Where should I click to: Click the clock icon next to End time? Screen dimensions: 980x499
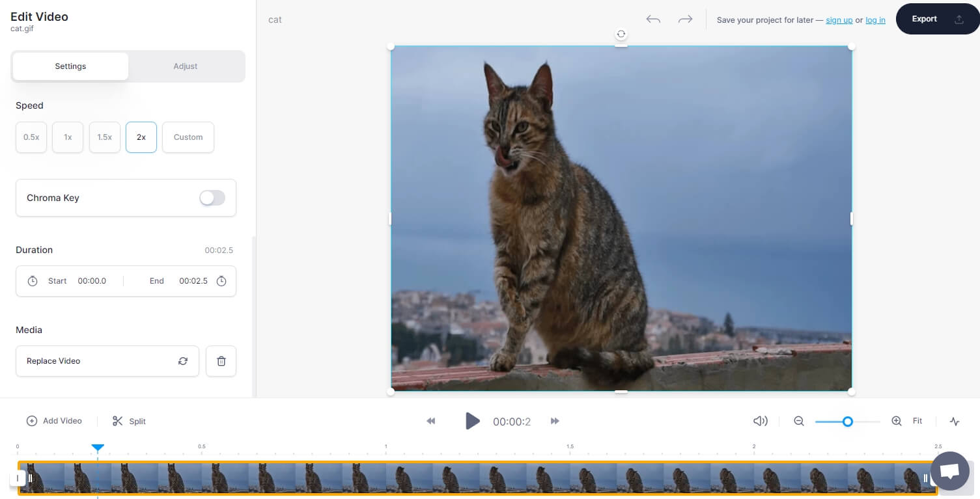coord(221,281)
